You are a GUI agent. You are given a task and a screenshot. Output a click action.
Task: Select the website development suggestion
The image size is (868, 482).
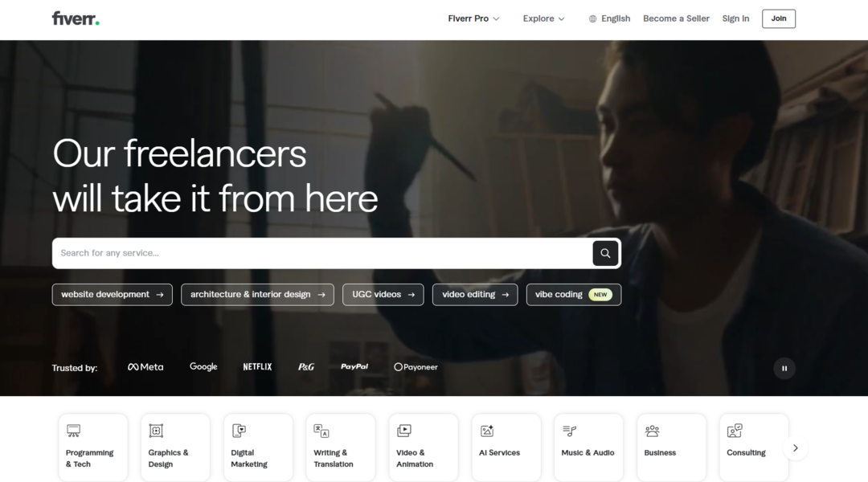113,294
